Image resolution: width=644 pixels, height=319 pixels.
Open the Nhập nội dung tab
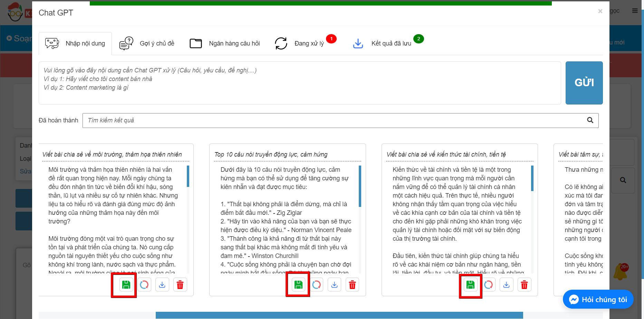point(75,43)
